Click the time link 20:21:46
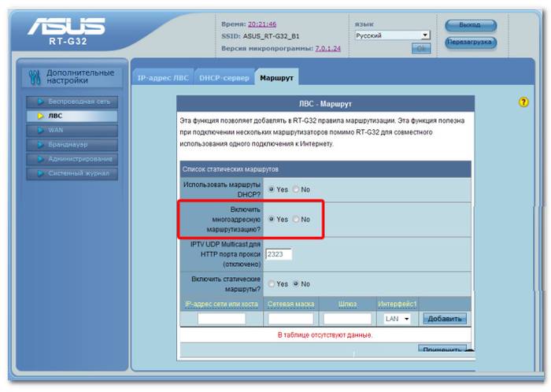This screenshot has width=551, height=392. coord(262,24)
